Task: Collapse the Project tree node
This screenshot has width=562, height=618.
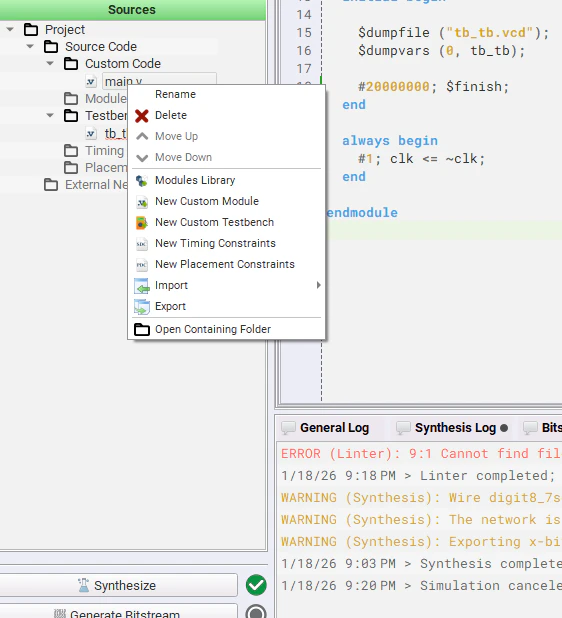Action: pos(10,30)
